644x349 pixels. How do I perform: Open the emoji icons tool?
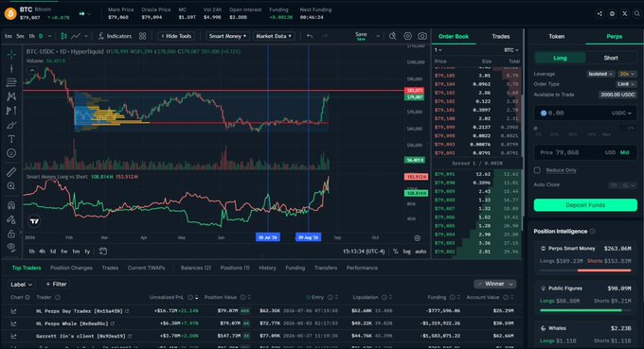11,153
